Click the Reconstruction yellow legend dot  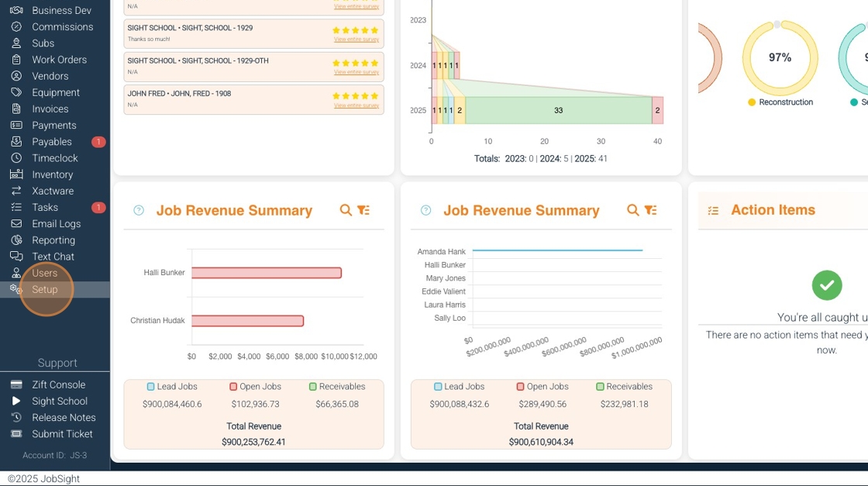(751, 102)
